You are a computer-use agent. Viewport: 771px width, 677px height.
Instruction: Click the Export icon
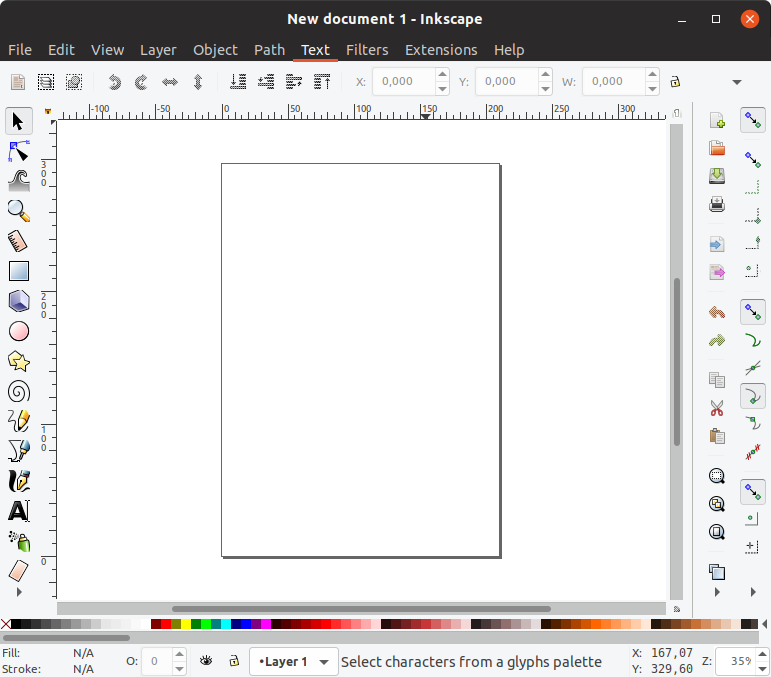pos(717,272)
